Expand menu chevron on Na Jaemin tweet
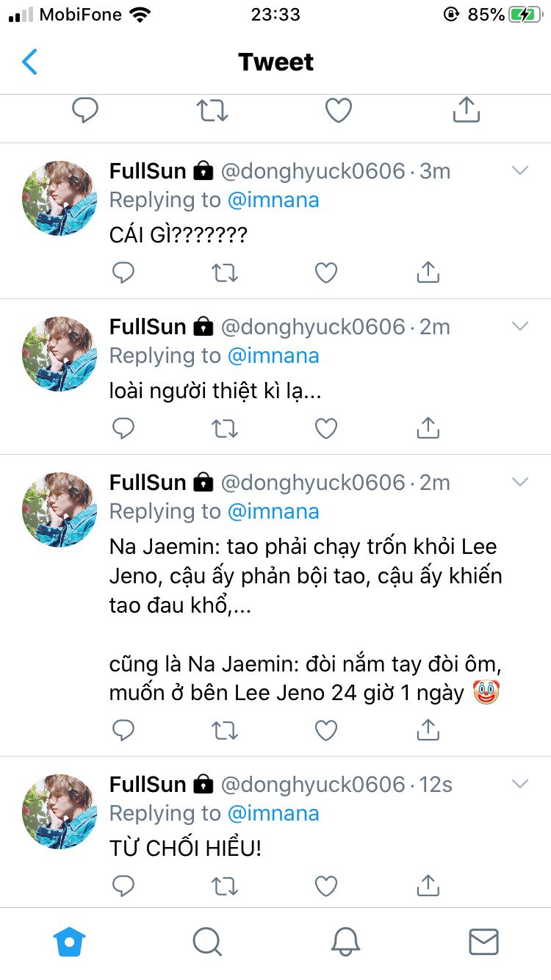Image resolution: width=551 pixels, height=980 pixels. pos(520,483)
